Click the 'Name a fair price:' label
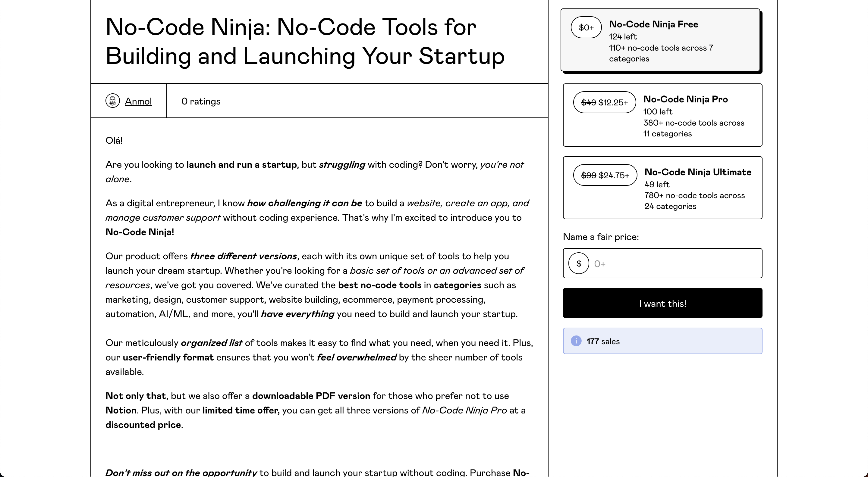Viewport: 868px width, 477px height. [601, 237]
